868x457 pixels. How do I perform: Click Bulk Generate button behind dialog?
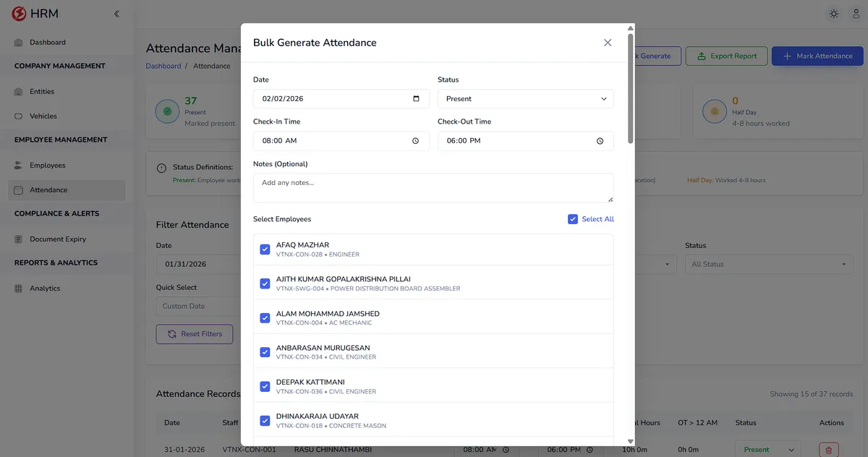click(658, 56)
